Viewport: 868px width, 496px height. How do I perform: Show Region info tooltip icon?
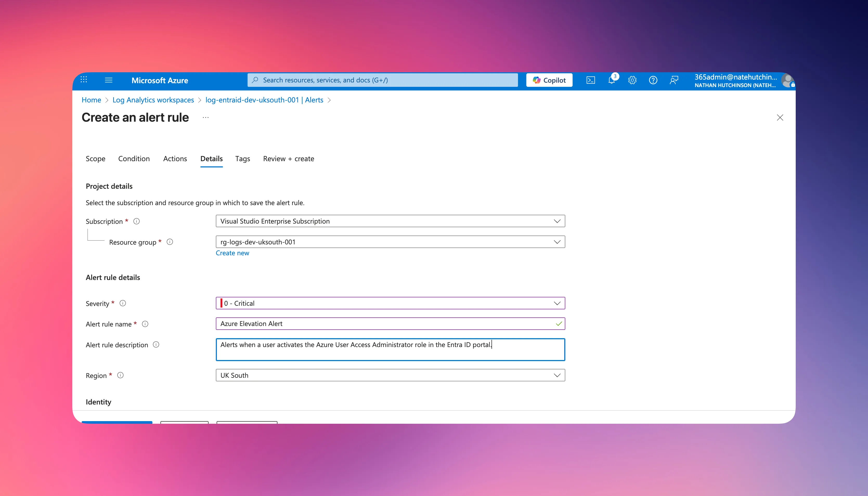[120, 375]
